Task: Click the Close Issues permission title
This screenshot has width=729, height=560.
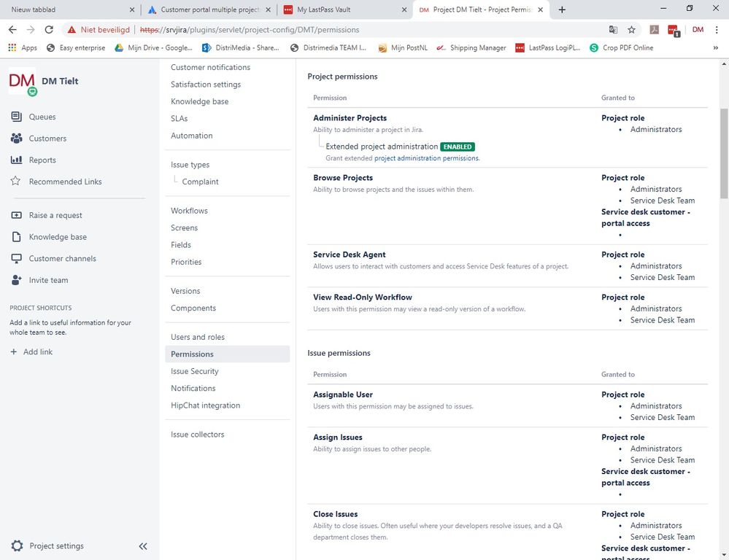Action: point(335,514)
